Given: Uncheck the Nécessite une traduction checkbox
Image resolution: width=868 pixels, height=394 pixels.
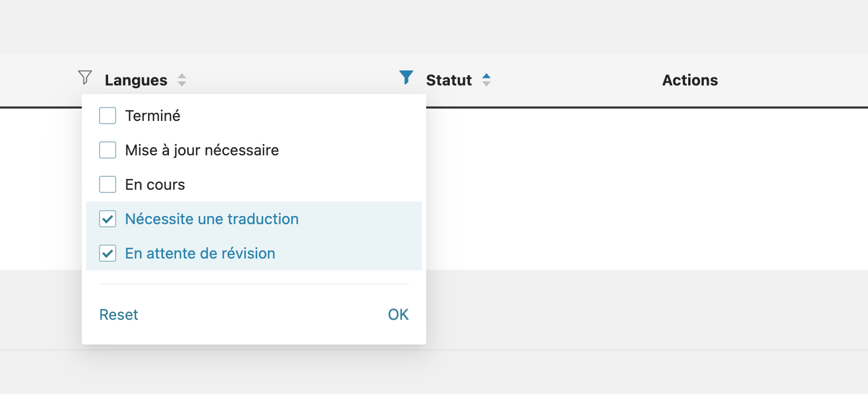Looking at the screenshot, I should point(108,219).
